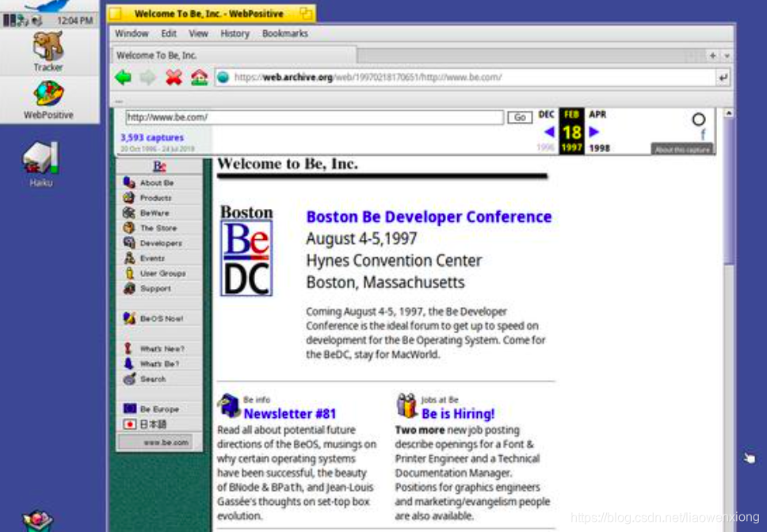The image size is (767, 532).
Task: Click the Be info newsletter icon
Action: [x=228, y=405]
